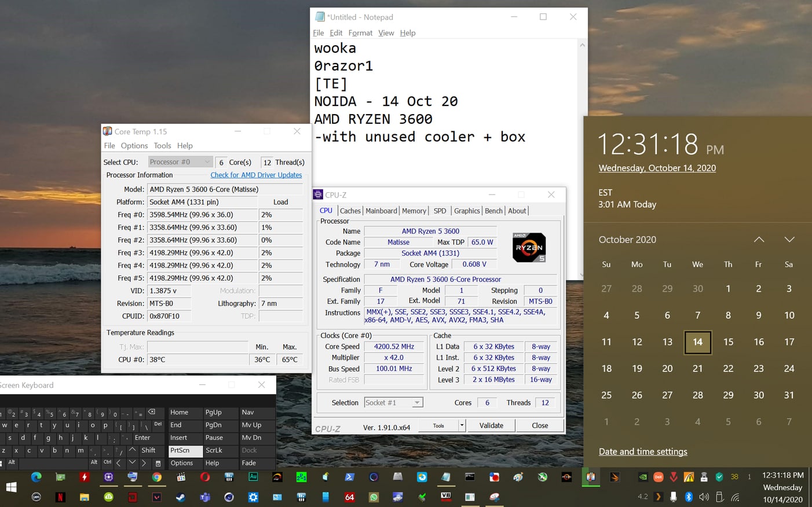This screenshot has width=812, height=507.
Task: Open the View menu in Notepad
Action: [386, 33]
